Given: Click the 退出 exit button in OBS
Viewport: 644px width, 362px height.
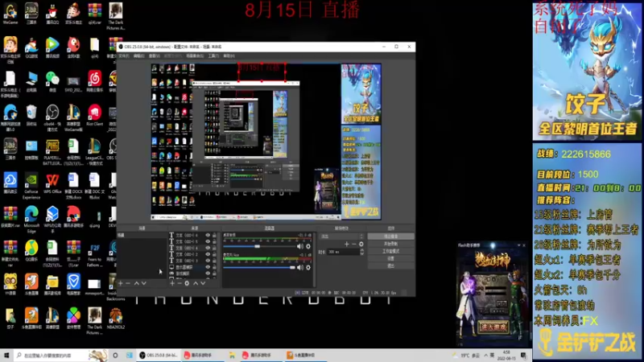Looking at the screenshot, I should 390,266.
